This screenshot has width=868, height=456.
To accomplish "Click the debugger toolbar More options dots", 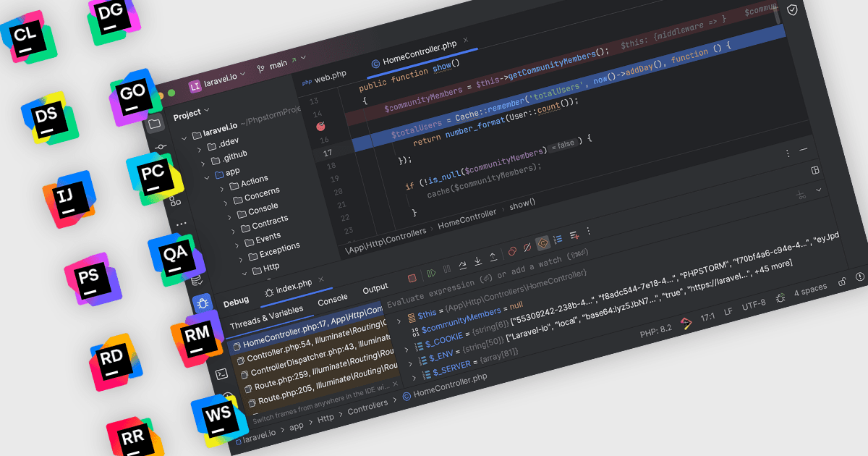I will pos(589,231).
